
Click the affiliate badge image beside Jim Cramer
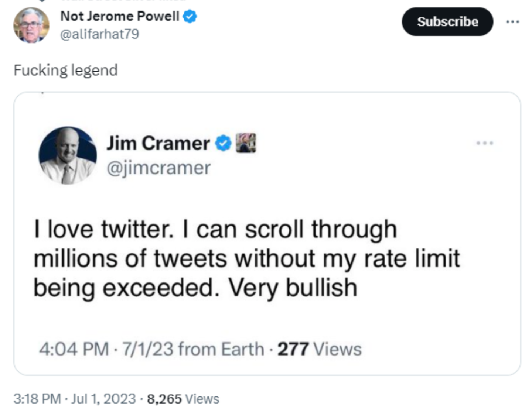click(246, 143)
